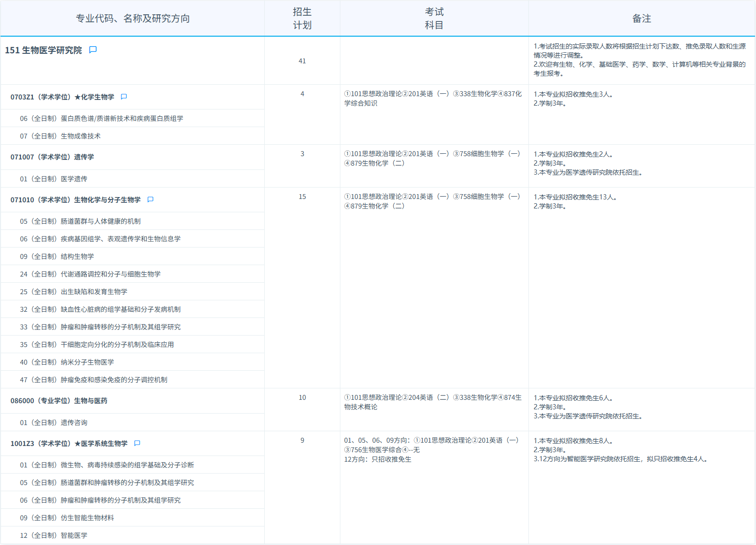Select the 151 生物医学研究院 heading
The image size is (756, 545).
43,50
